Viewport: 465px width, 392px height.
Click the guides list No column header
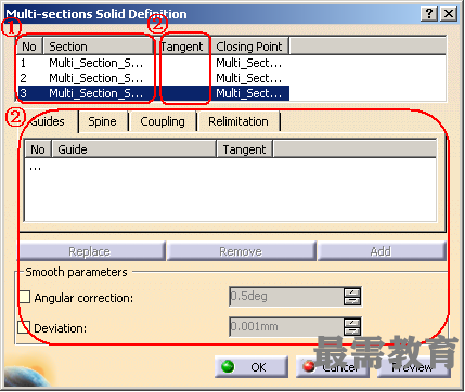[38, 149]
